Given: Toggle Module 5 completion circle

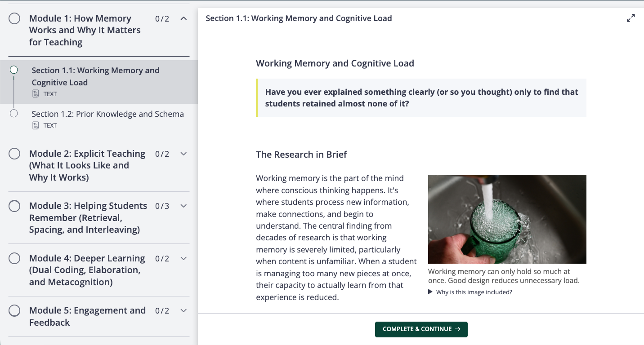Looking at the screenshot, I should pyautogui.click(x=14, y=310).
